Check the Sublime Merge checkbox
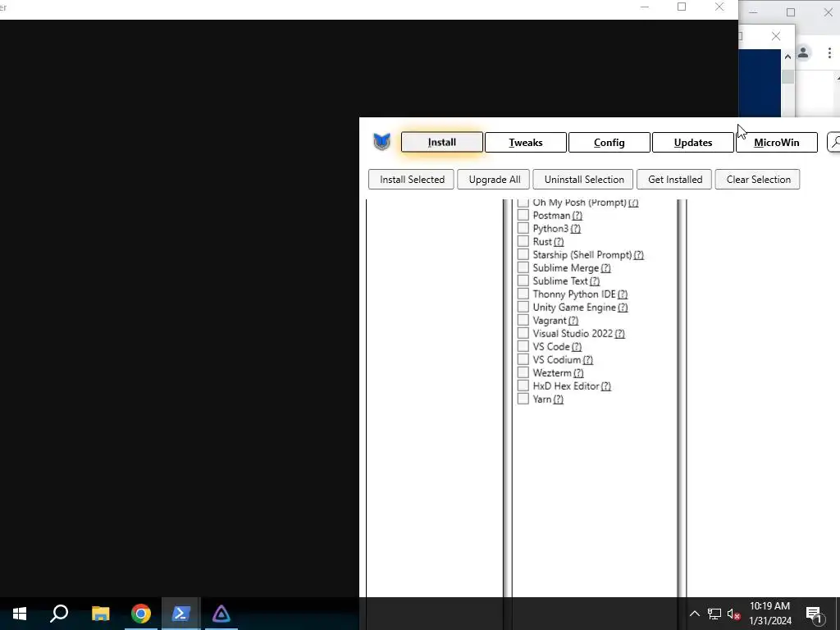This screenshot has width=840, height=630. coord(523,267)
